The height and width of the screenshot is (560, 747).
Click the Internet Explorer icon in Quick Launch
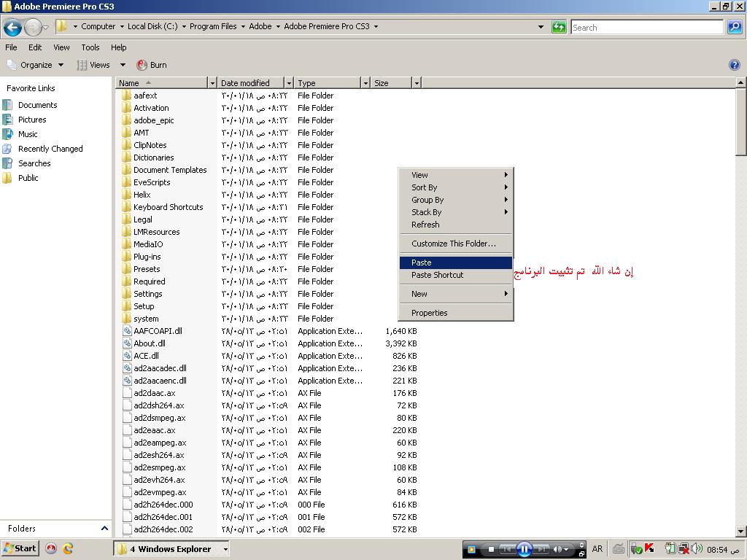pos(68,548)
